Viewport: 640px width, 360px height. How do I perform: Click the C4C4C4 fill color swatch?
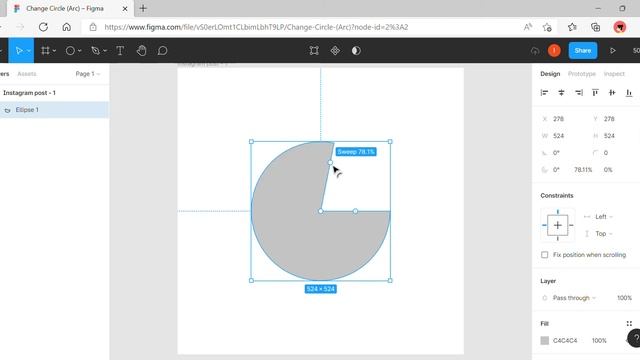544,340
